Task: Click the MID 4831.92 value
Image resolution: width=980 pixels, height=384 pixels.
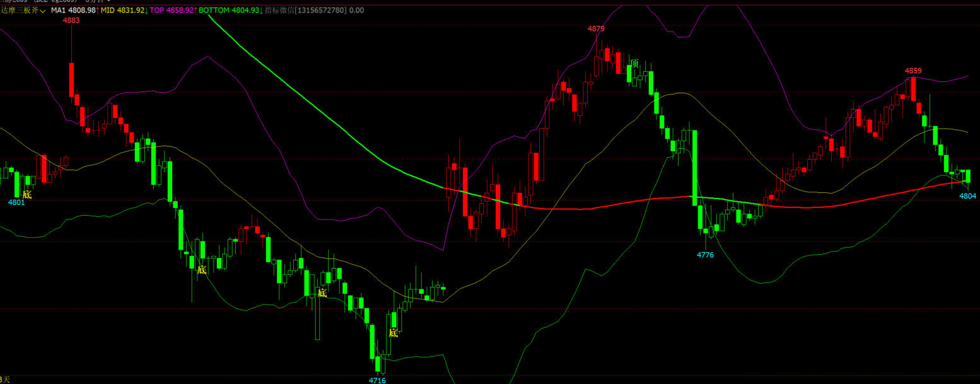Action: (x=122, y=11)
